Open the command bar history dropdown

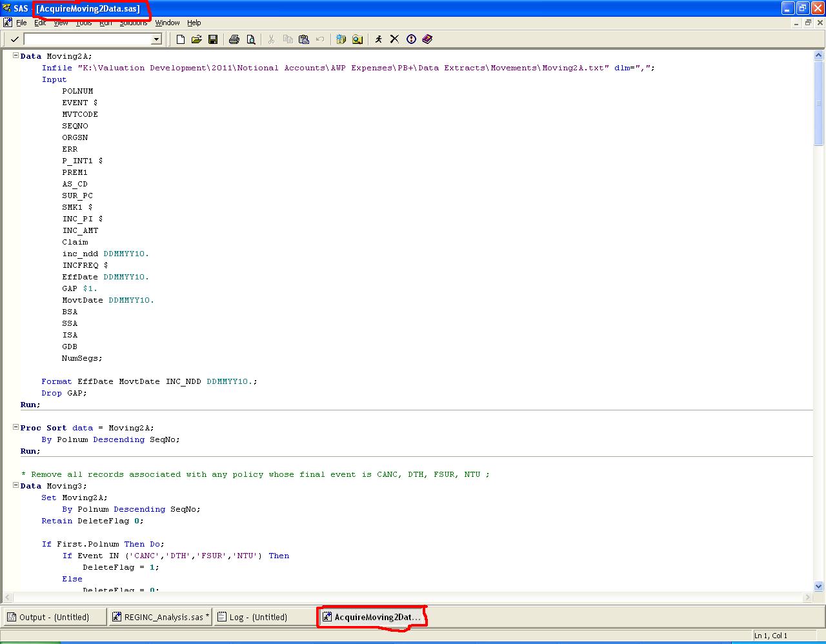tap(156, 39)
